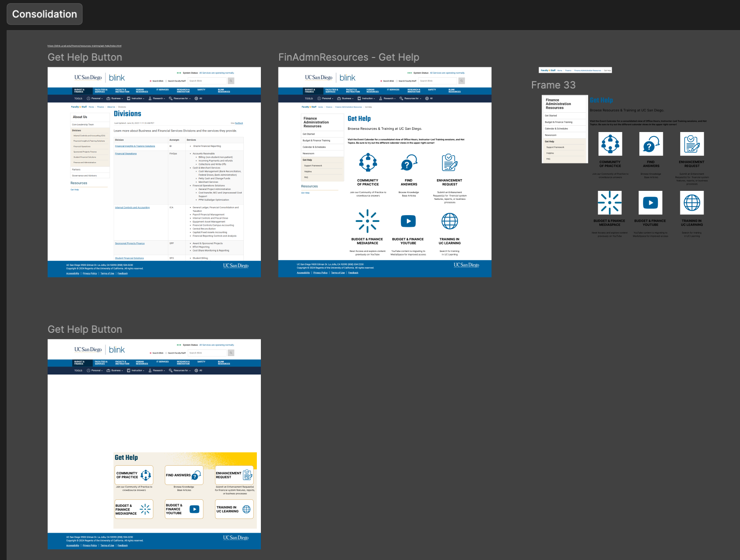Open Human Resources nav tab in FinAdmnResources frame
Image resolution: width=740 pixels, height=560 pixels.
click(373, 91)
